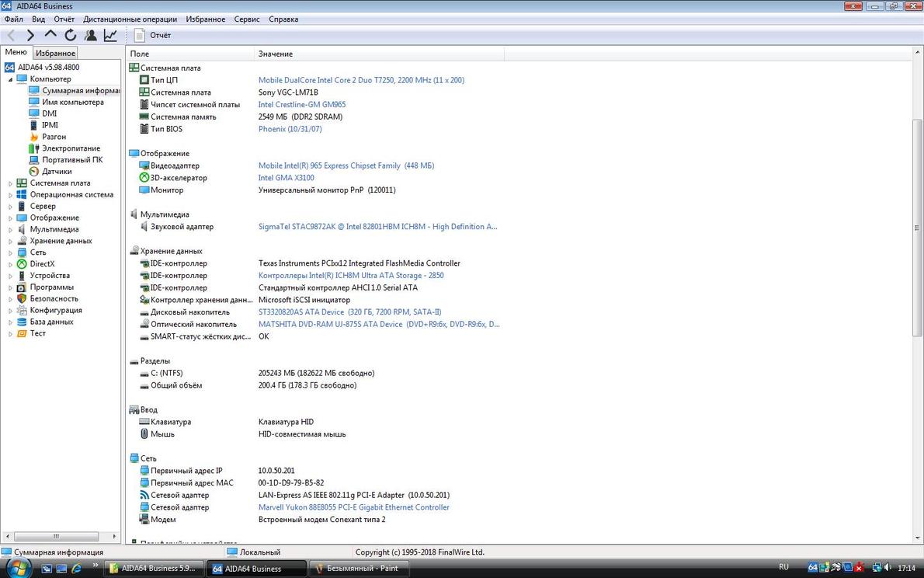
Task: Refresh the page with the circular arrow
Action: click(x=71, y=36)
